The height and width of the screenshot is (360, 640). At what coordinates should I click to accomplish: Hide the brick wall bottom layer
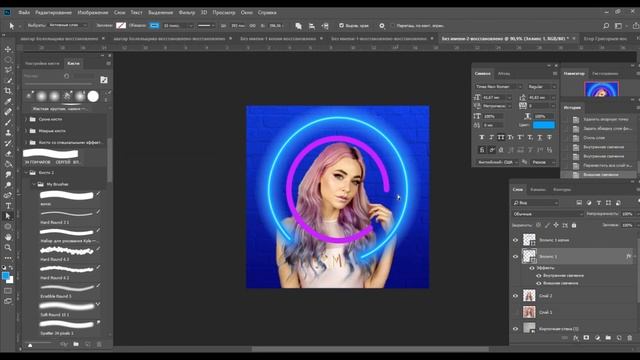tap(516, 329)
